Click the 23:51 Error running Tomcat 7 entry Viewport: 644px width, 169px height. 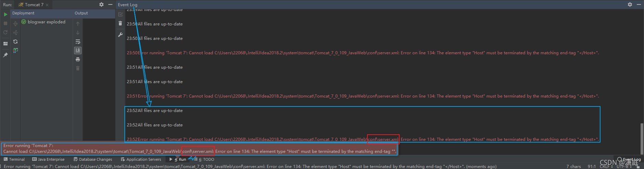363,96
